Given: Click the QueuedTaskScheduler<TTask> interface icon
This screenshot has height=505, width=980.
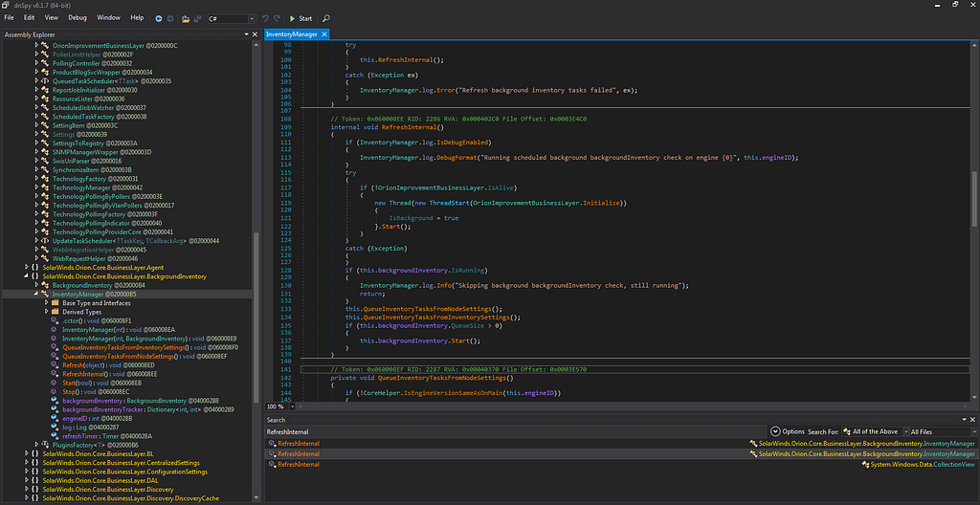Looking at the screenshot, I should click(45, 80).
